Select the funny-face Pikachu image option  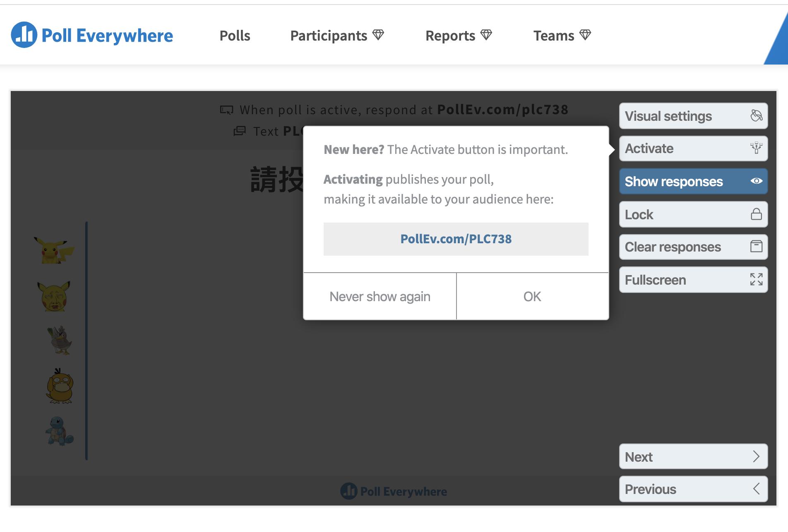tap(54, 296)
